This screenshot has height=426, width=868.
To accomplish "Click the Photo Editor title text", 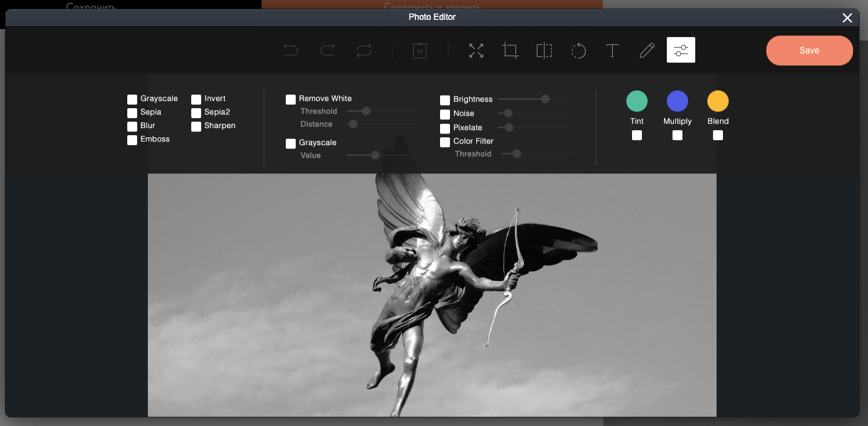I will point(432,17).
